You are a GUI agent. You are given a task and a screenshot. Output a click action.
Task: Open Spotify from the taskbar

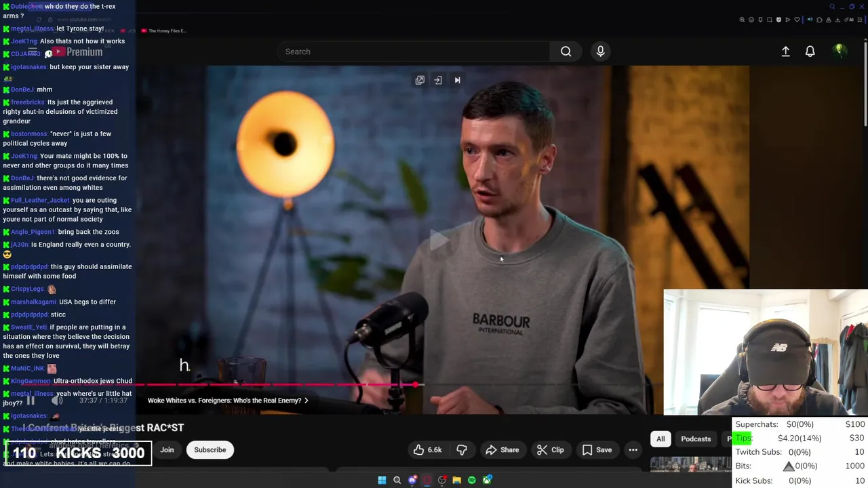pos(472,480)
